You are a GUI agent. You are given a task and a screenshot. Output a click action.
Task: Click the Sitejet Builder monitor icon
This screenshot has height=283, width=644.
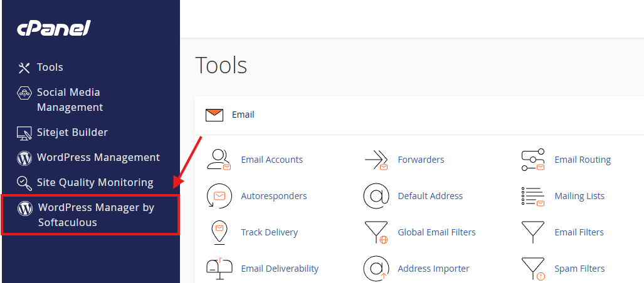pyautogui.click(x=24, y=133)
